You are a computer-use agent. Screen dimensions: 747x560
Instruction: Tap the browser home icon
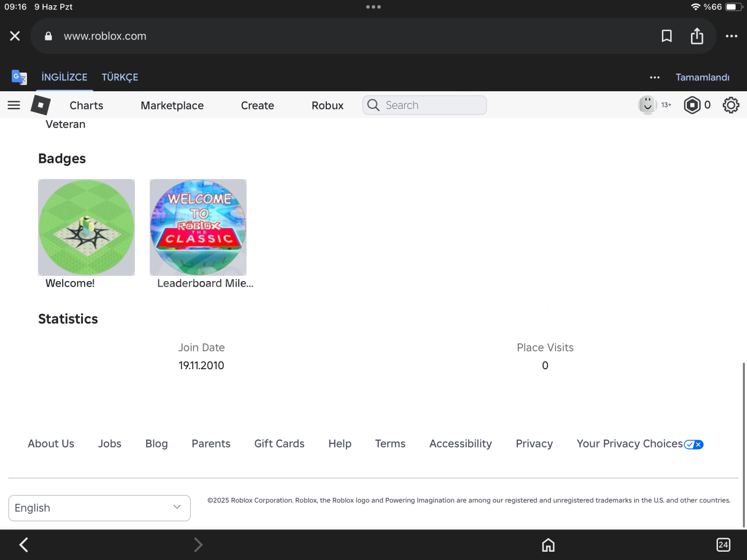pyautogui.click(x=548, y=545)
